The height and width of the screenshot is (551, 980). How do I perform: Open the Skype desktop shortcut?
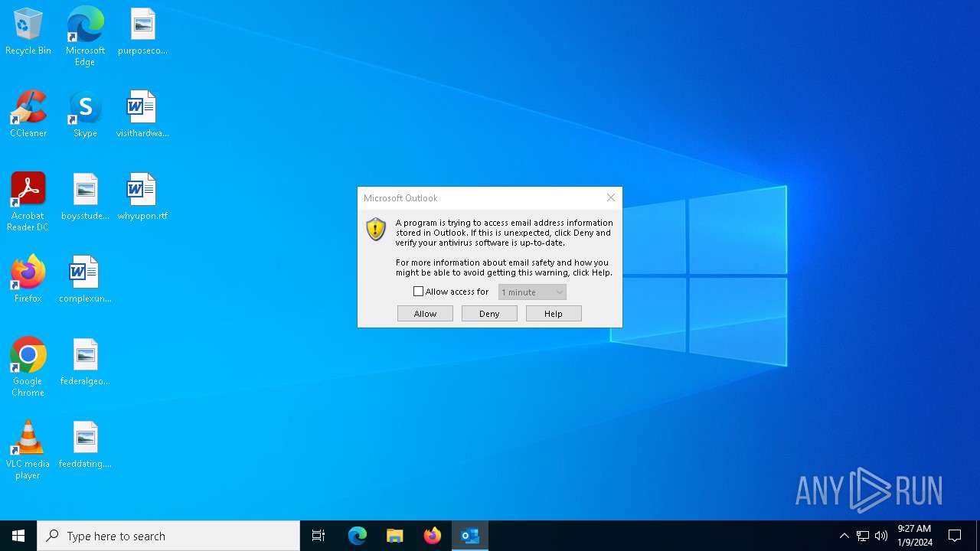click(x=85, y=115)
